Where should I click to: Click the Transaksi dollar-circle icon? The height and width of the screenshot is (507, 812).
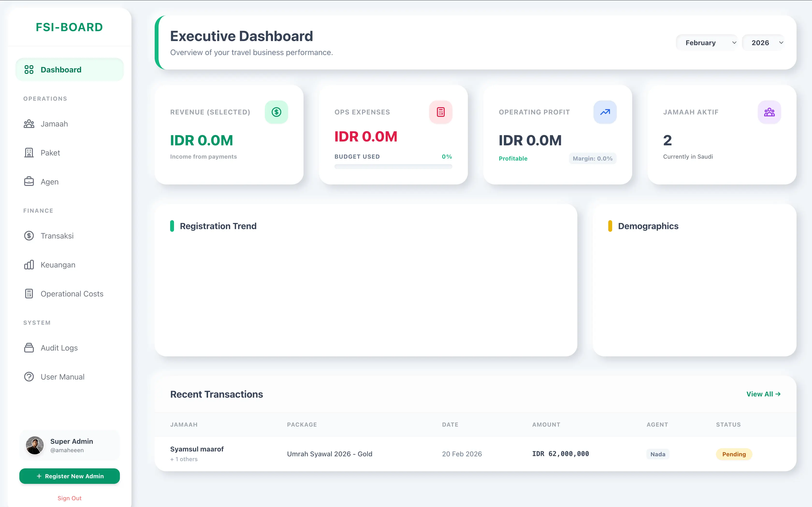click(x=29, y=236)
